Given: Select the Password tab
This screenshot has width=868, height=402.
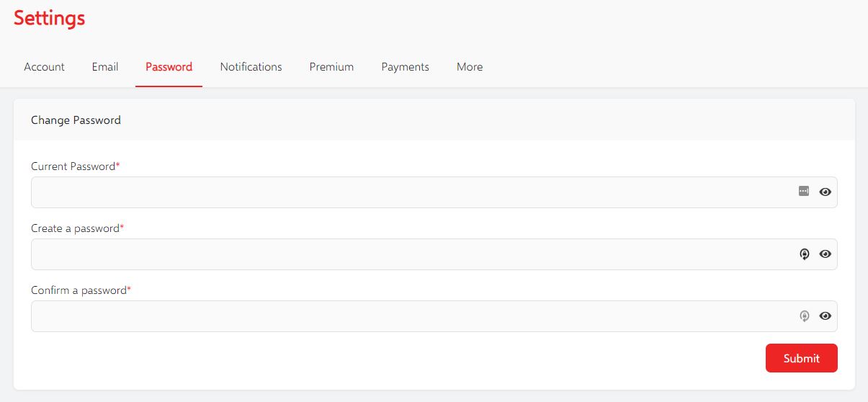Looking at the screenshot, I should point(169,67).
